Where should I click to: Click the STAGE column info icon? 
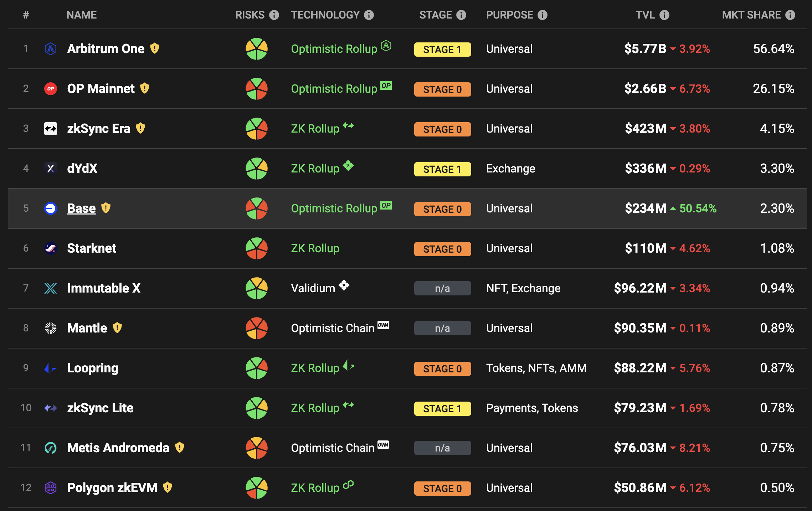pos(461,15)
